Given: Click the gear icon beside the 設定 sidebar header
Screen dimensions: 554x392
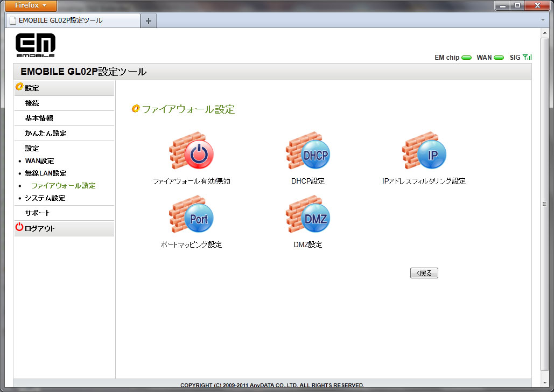Looking at the screenshot, I should [x=19, y=87].
